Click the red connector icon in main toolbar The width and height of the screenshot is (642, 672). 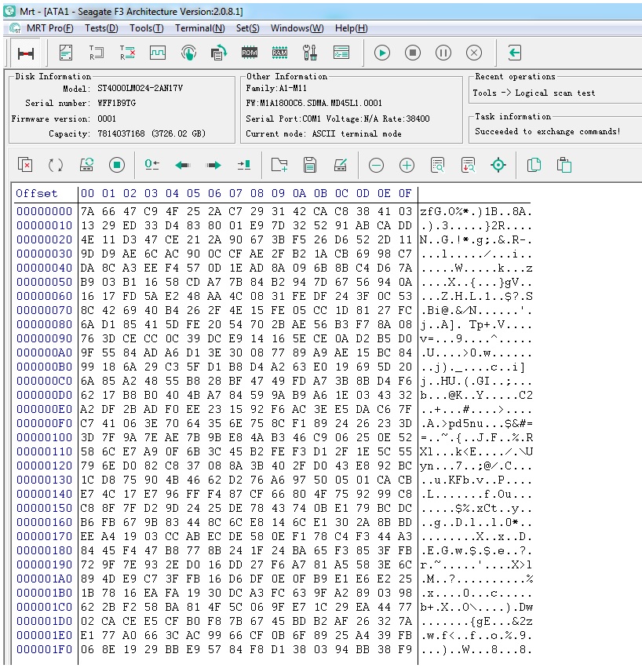(x=26, y=53)
